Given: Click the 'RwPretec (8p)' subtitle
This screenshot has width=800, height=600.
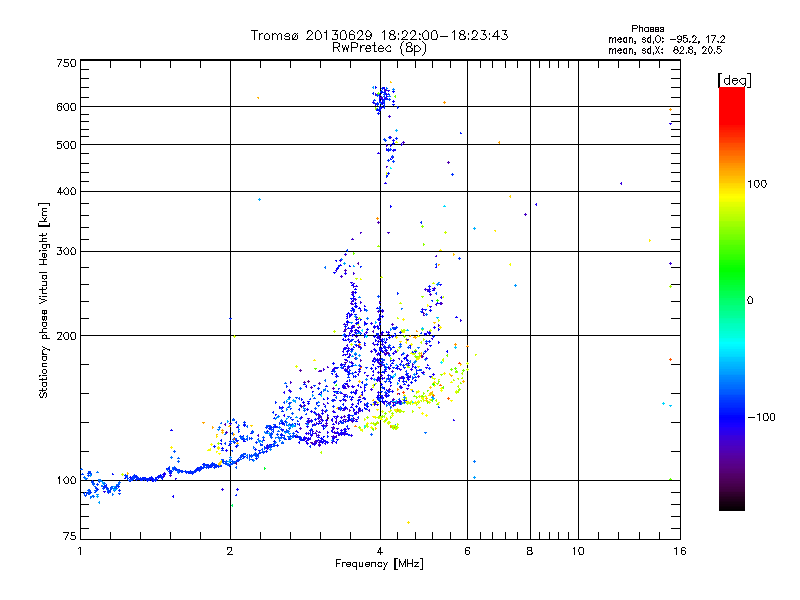Looking at the screenshot, I should [x=379, y=48].
